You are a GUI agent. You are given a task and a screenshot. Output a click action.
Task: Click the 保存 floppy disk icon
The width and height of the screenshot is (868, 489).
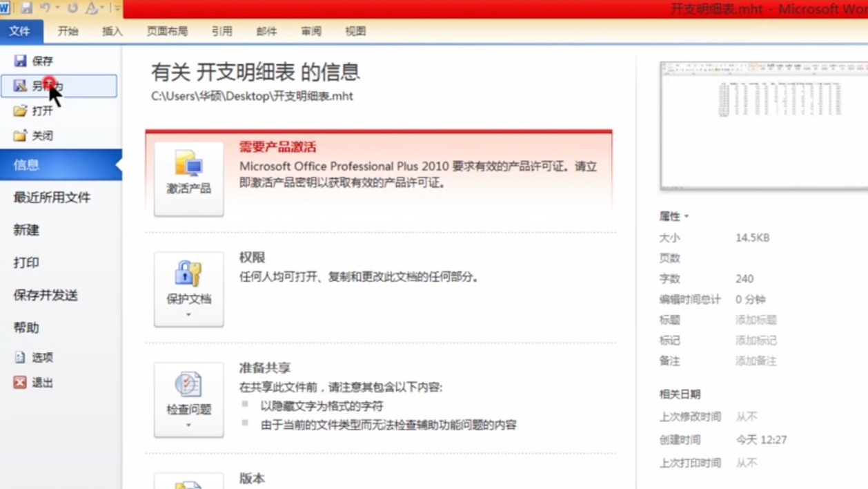[21, 61]
